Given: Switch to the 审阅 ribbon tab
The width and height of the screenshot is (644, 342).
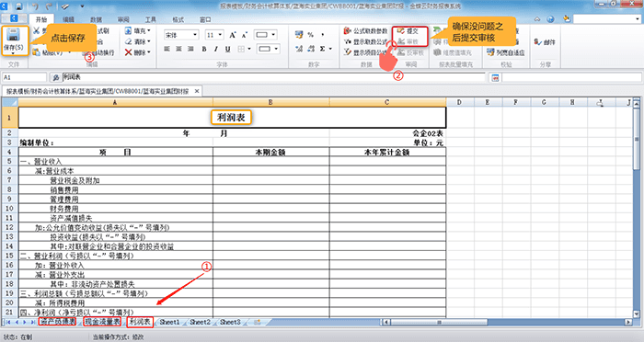Looking at the screenshot, I should point(122,19).
